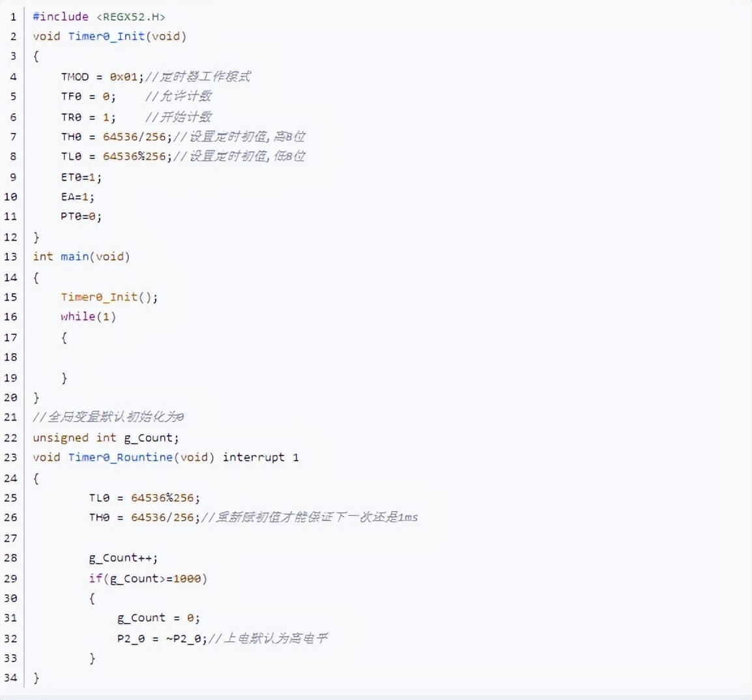The height and width of the screenshot is (700, 752).
Task: Click 'TL0 = 64536%256;' on line 8
Action: (117, 156)
